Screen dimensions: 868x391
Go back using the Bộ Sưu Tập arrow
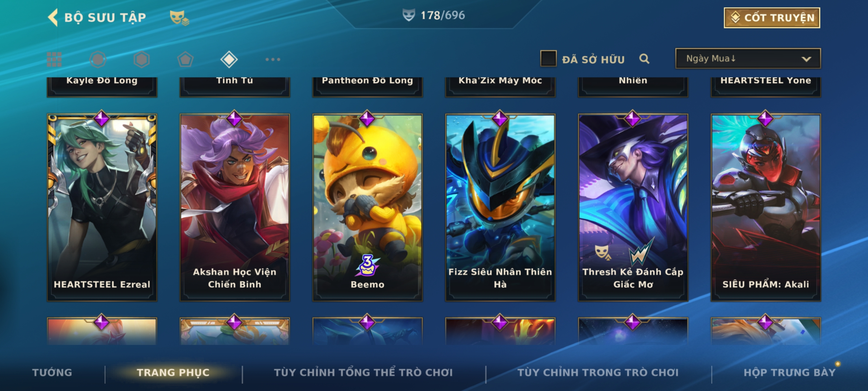pyautogui.click(x=53, y=17)
